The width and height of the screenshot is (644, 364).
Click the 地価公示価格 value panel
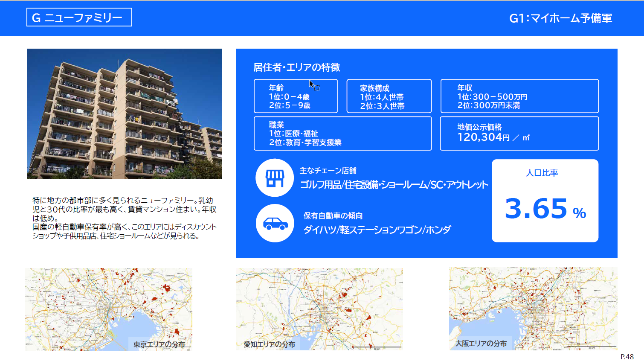tap(519, 133)
